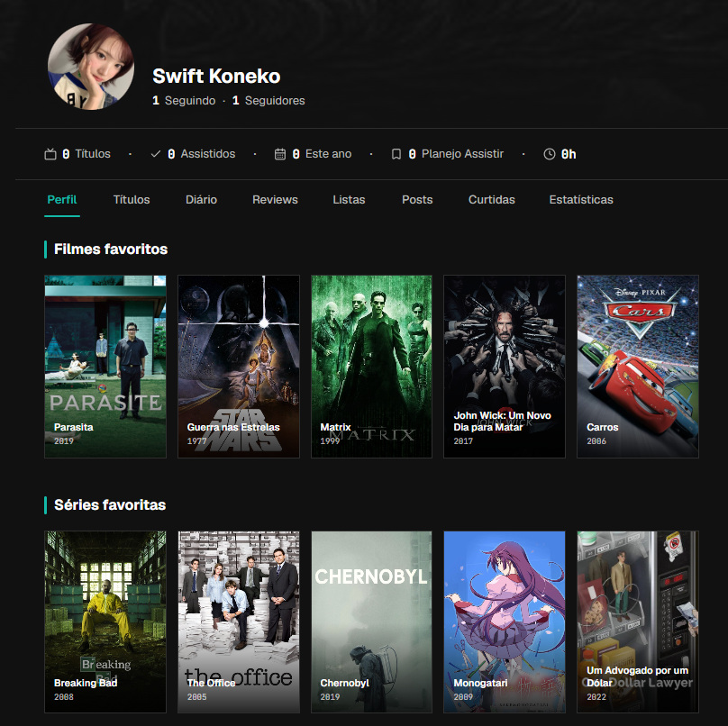Screen dimensions: 728x726
Task: Click the TV icon beside Títulos count
Action: (50, 154)
